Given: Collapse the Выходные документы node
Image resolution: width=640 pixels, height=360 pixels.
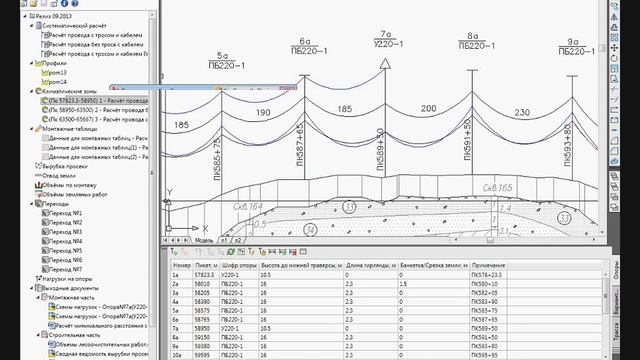Looking at the screenshot, I should click(x=32, y=288).
